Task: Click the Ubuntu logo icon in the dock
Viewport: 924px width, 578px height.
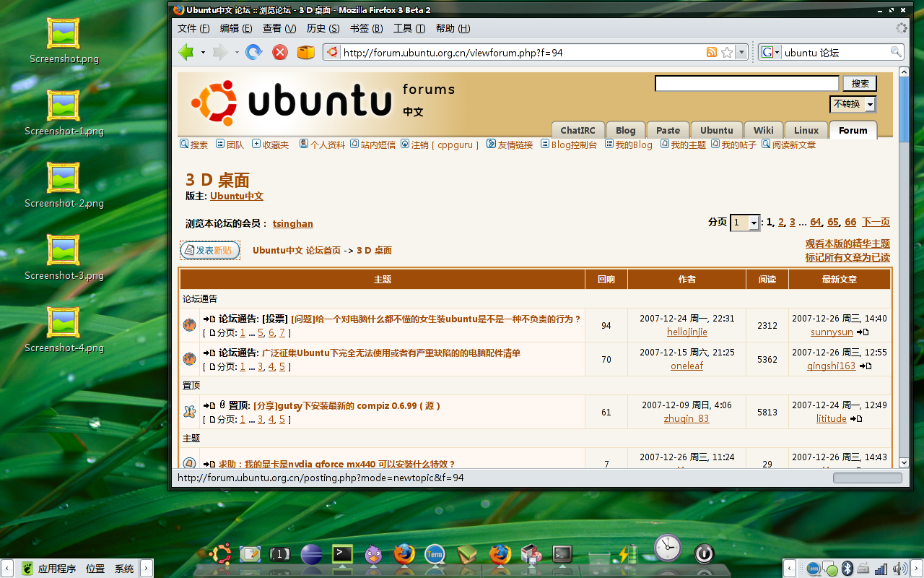Action: tap(220, 555)
